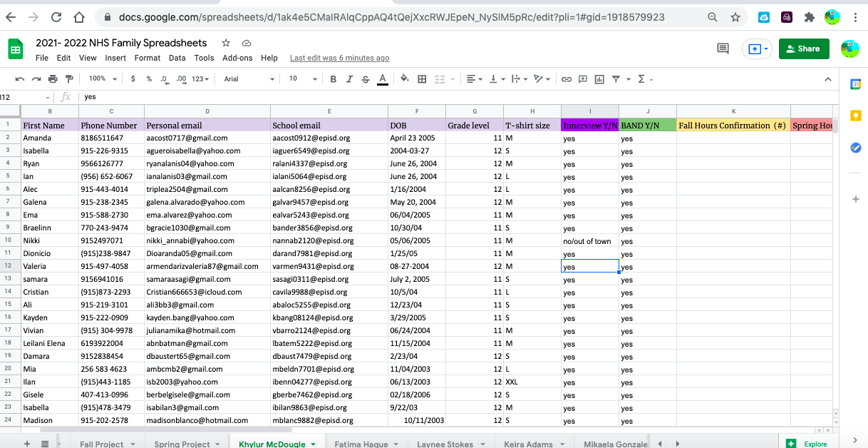Insert a chart using toolbar icon
Screen dimensions: 868x448
[x=599, y=79]
